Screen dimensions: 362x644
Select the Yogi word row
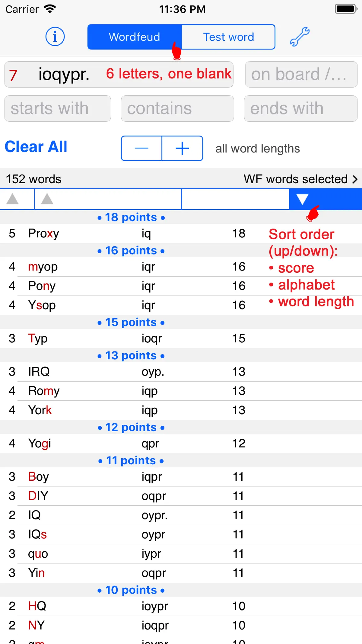click(x=181, y=444)
